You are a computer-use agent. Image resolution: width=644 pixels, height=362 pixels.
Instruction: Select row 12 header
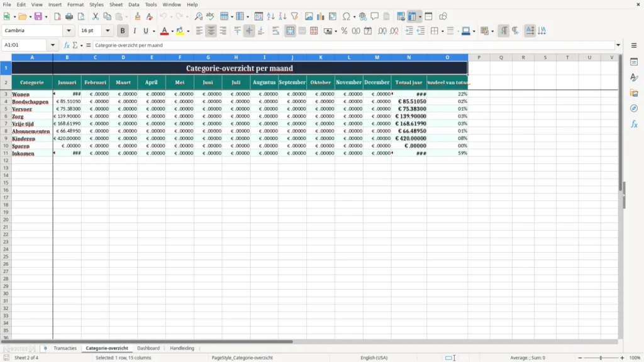(x=6, y=160)
